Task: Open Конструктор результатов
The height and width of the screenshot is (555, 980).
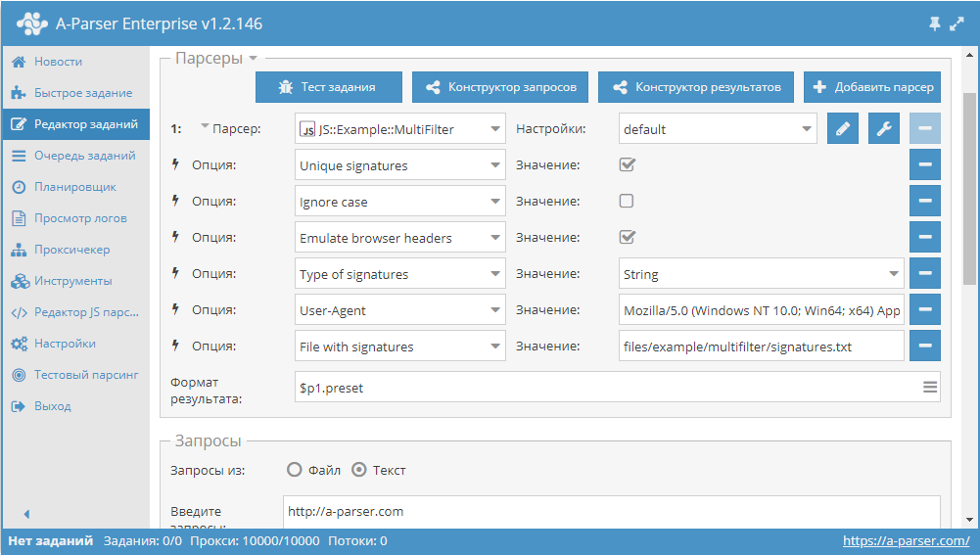Action: [696, 87]
